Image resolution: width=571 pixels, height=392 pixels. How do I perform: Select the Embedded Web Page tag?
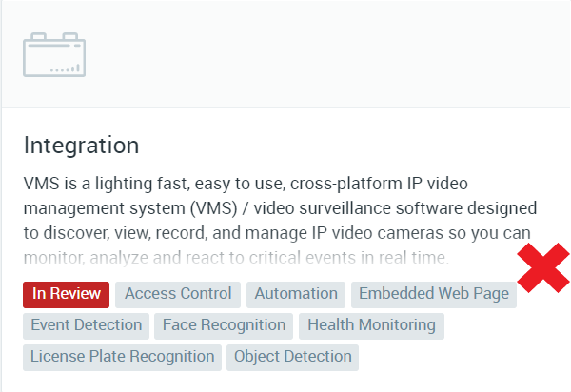(x=434, y=294)
